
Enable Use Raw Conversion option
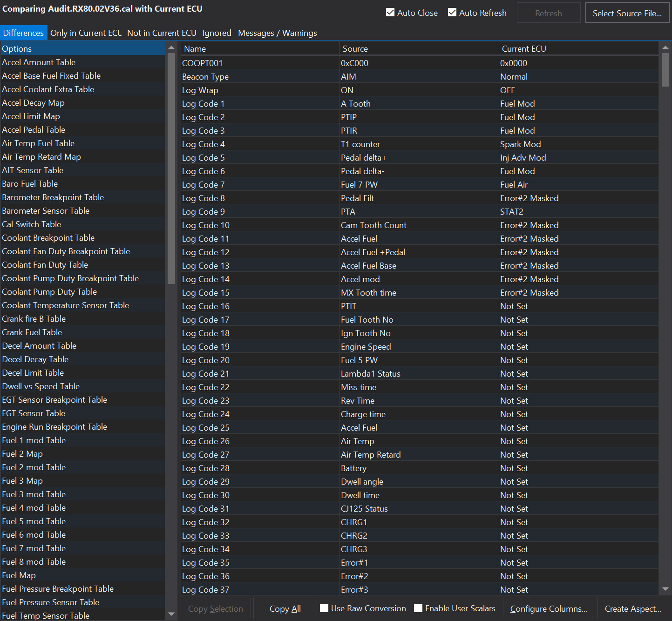click(325, 608)
